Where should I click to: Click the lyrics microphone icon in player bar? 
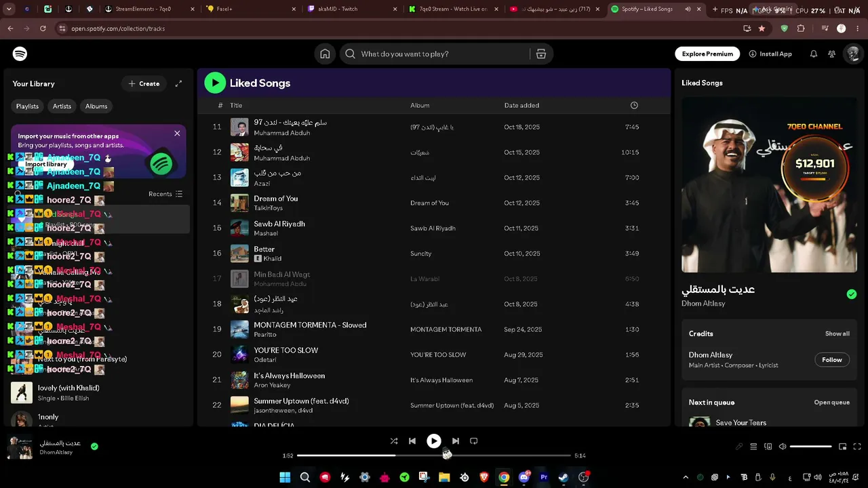pyautogui.click(x=739, y=447)
